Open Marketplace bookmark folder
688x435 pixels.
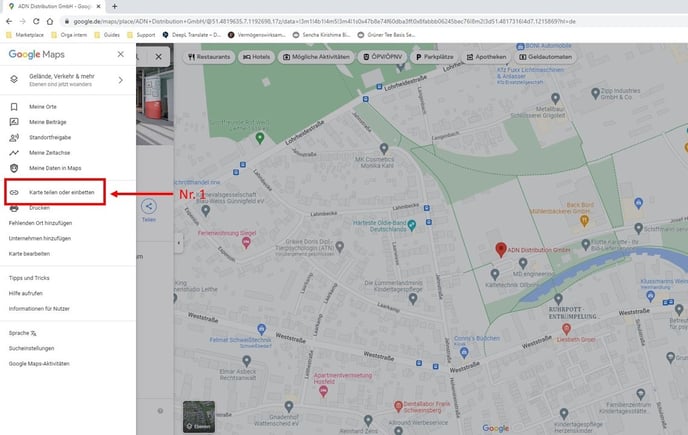25,35
